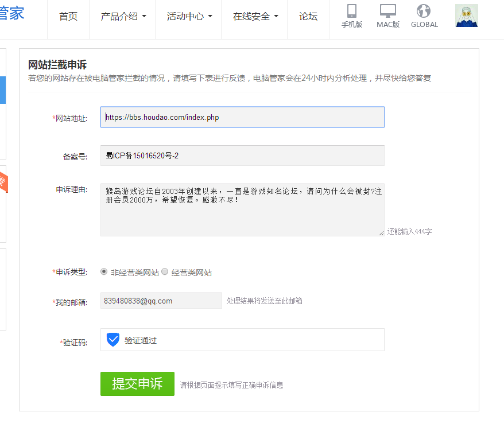Viewport: 504px width, 424px height.
Task: Open the 论坛 navigation item
Action: click(308, 16)
